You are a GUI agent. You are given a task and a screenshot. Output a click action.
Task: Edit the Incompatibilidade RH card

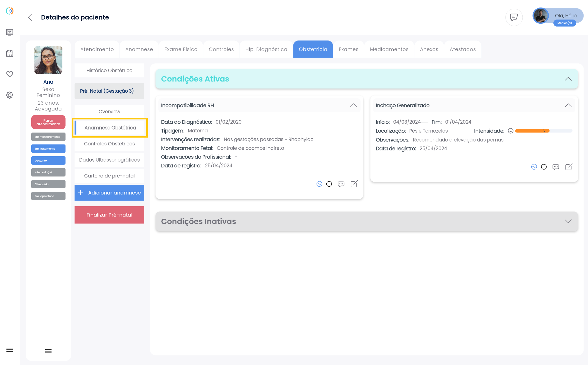(354, 184)
